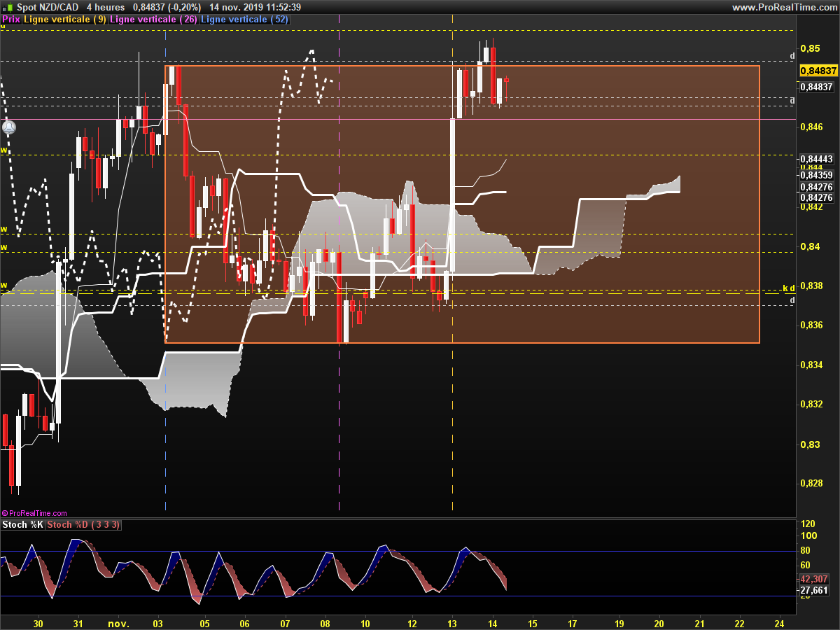
Task: Click the 0,828 price axis value
Action: (x=813, y=483)
